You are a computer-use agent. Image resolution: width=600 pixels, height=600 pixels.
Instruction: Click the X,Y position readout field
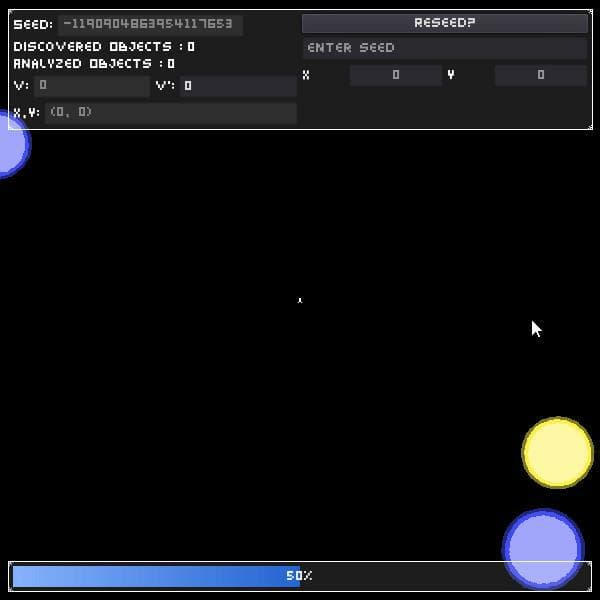pos(171,112)
